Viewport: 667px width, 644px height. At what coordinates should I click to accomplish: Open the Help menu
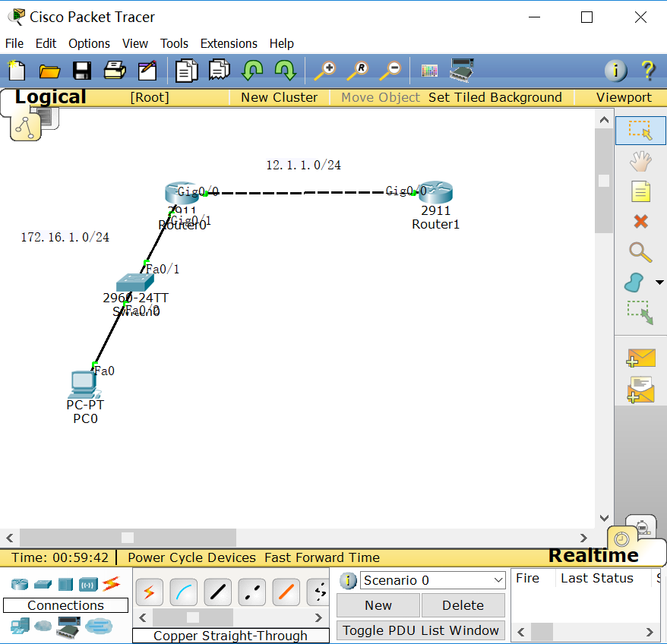(282, 43)
